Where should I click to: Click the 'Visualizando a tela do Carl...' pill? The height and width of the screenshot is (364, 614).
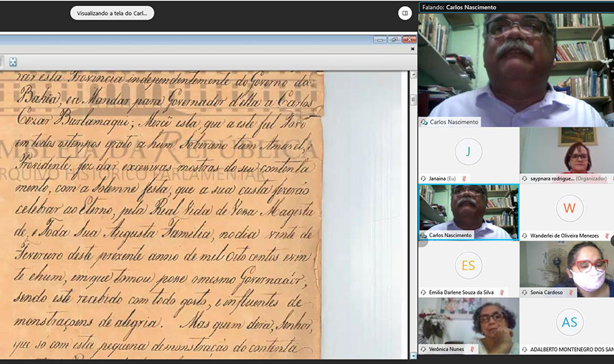click(112, 13)
